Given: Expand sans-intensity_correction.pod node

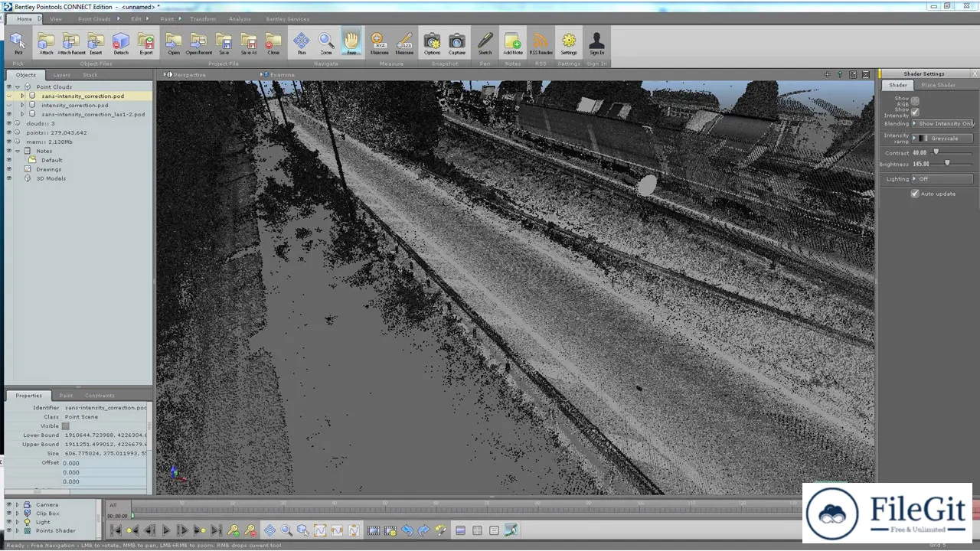Looking at the screenshot, I should 22,96.
